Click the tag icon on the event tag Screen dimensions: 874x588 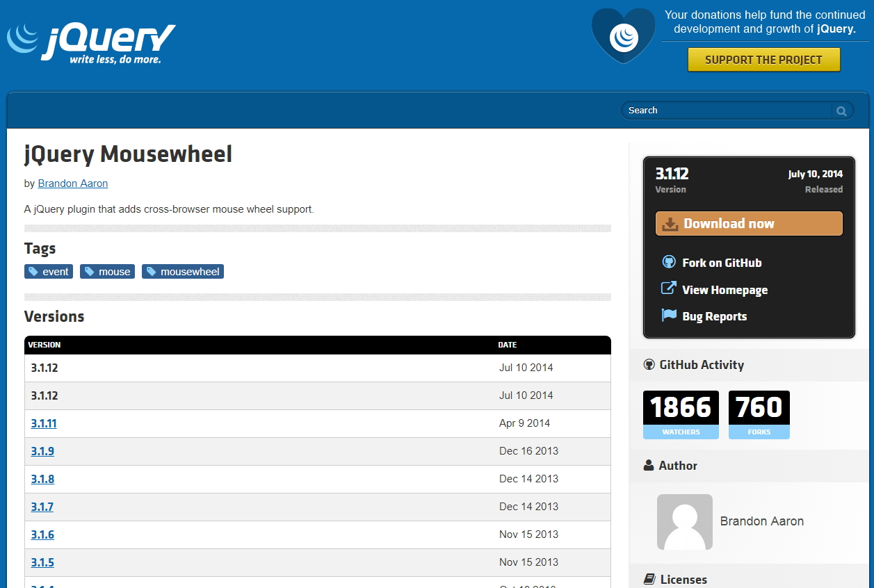click(33, 272)
